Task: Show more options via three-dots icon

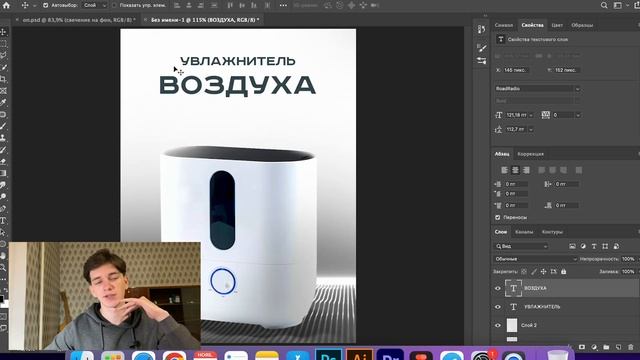Action: [x=283, y=5]
